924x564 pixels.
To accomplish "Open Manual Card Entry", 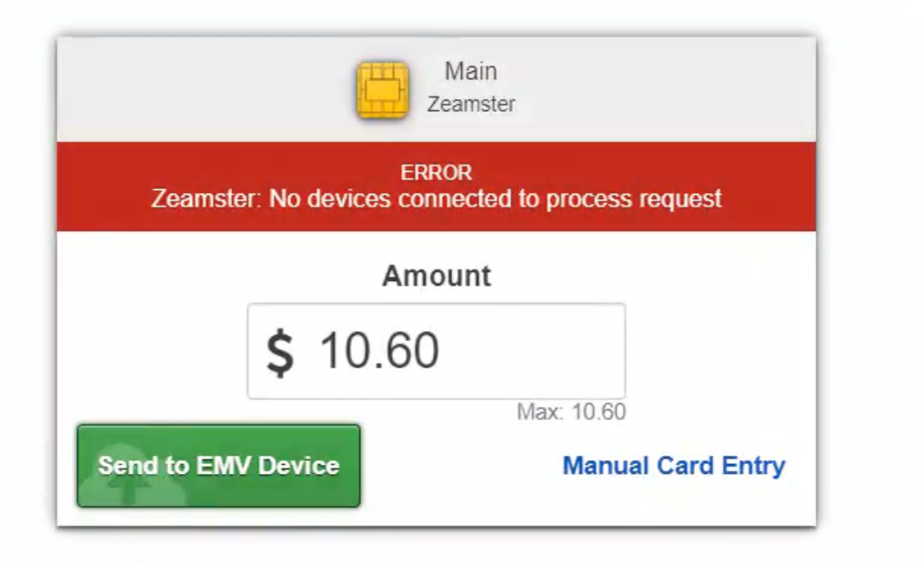I will point(674,466).
